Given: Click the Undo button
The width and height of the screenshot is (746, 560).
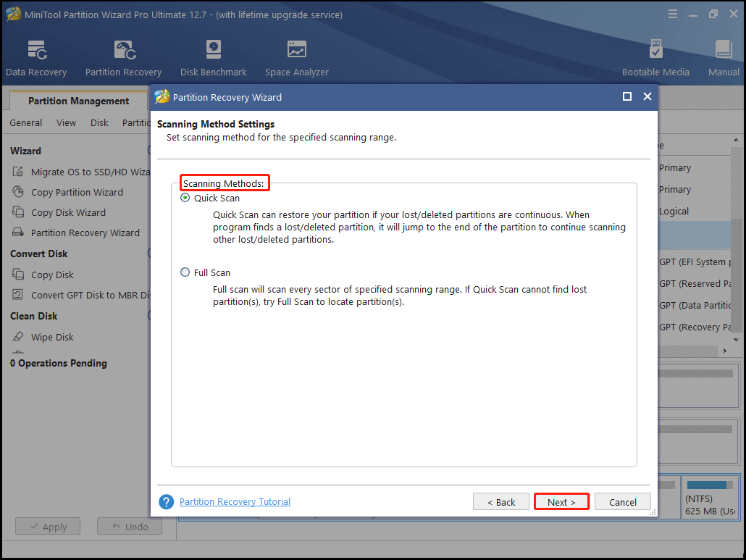Looking at the screenshot, I should coord(130,527).
